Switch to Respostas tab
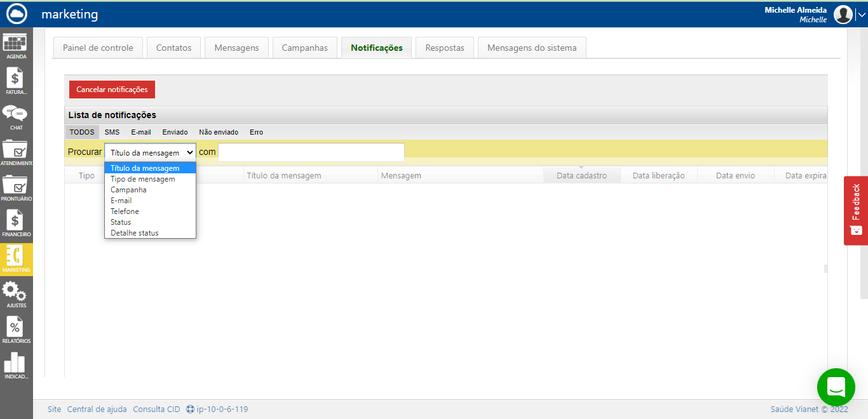 click(x=445, y=48)
